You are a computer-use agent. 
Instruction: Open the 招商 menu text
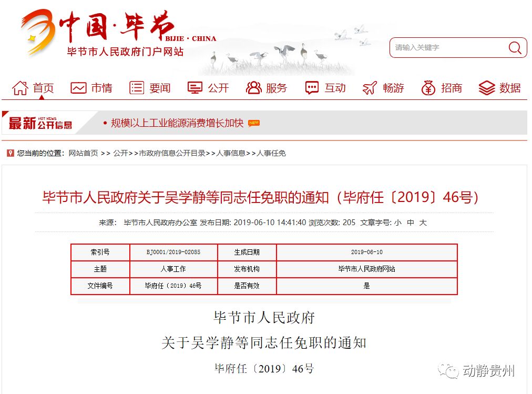[452, 88]
